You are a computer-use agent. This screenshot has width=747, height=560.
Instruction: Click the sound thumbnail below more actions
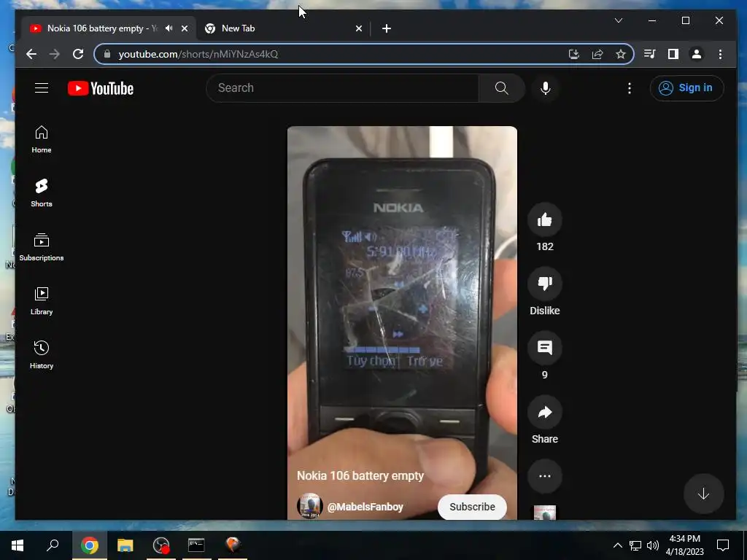tap(544, 513)
